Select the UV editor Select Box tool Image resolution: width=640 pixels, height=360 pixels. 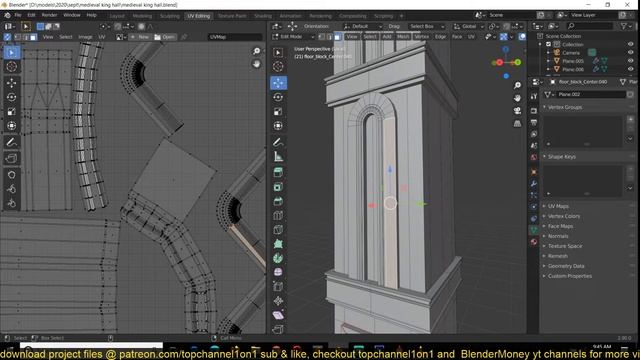pos(11,53)
